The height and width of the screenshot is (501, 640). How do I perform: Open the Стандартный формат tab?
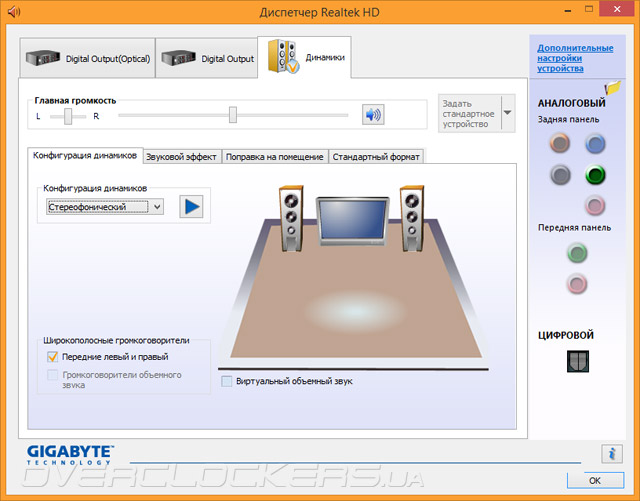coord(376,157)
